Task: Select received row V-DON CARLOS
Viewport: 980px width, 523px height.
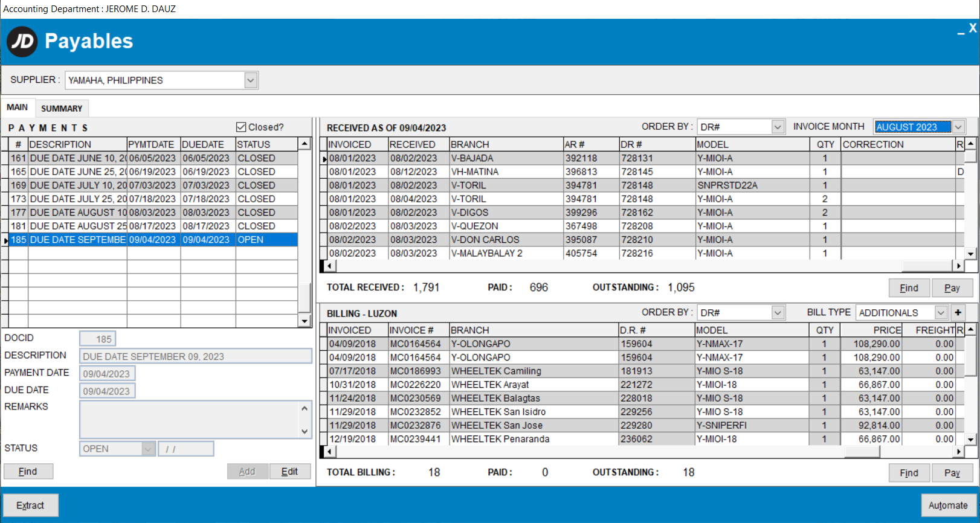Action: point(646,240)
